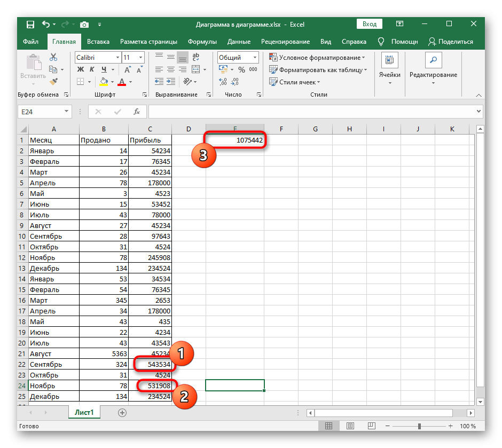Click the Поделиться share button

click(x=451, y=42)
